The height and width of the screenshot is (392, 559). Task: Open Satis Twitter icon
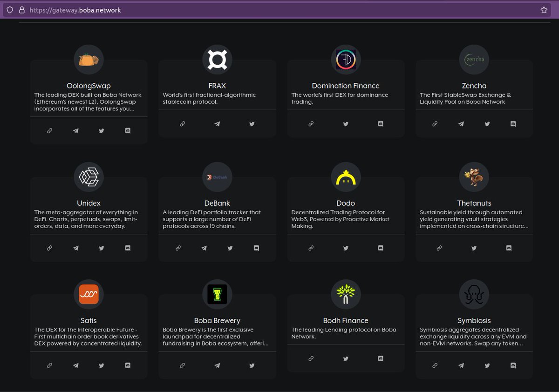pos(102,365)
